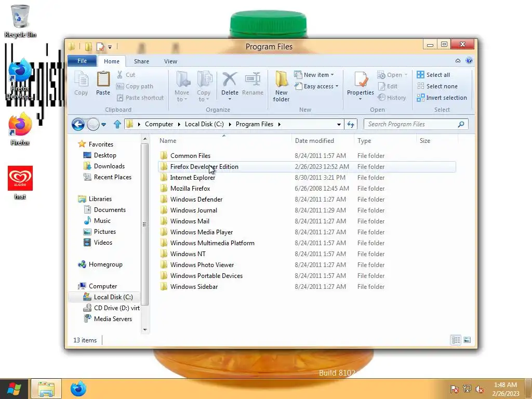The image size is (532, 399).
Task: Expand Program Files breadcrumb arrow
Action: pos(279,124)
